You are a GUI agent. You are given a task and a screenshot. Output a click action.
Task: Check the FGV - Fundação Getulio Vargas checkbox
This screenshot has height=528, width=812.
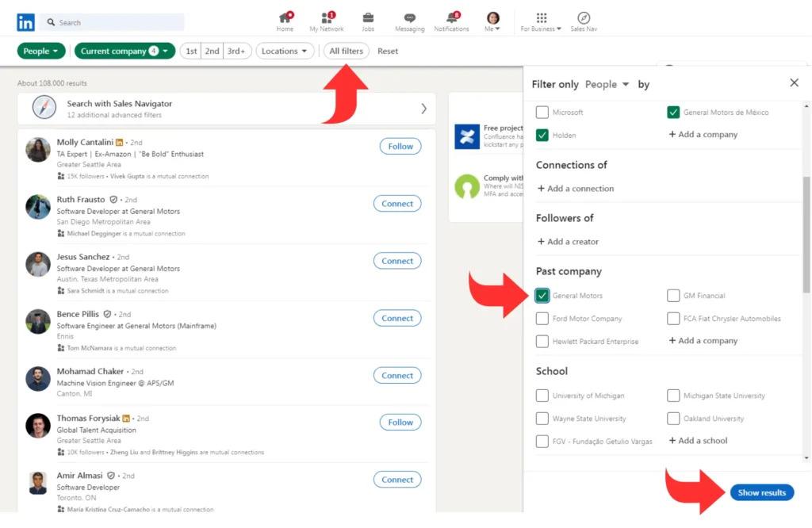pos(542,441)
